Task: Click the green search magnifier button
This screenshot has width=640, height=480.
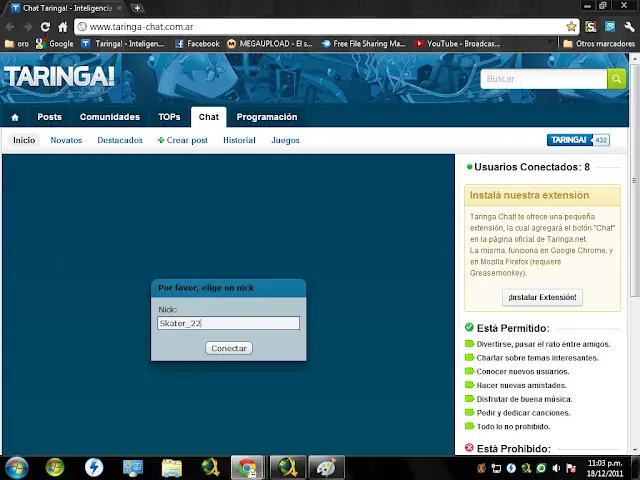Action: 616,79
